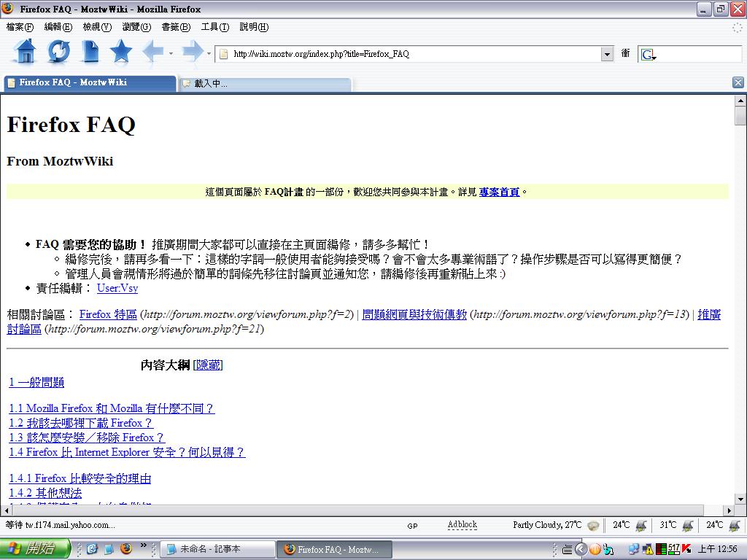Click the 517 tray icon
747x560 pixels.
click(673, 548)
